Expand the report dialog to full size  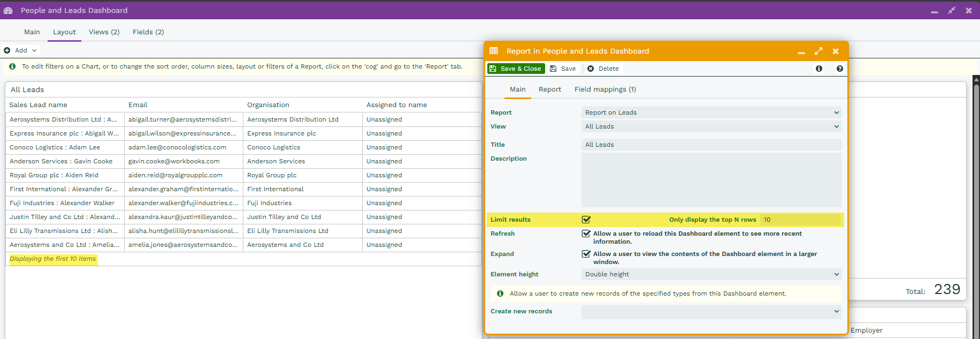click(818, 51)
